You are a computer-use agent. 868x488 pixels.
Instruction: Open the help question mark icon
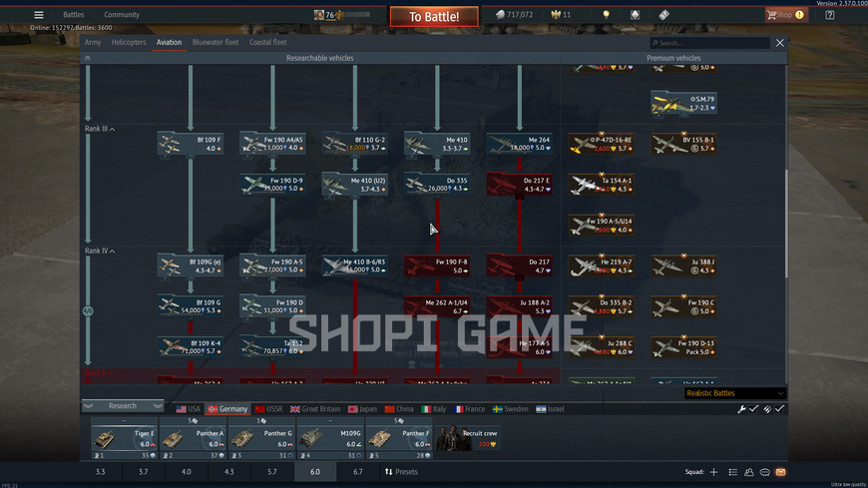click(x=830, y=15)
